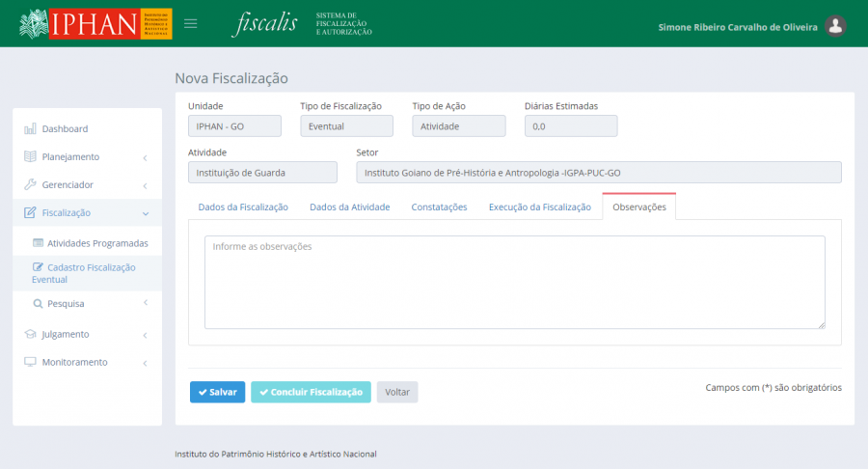Expand the Planejamento menu chevron
Screen dimensions: 868x469
145,157
